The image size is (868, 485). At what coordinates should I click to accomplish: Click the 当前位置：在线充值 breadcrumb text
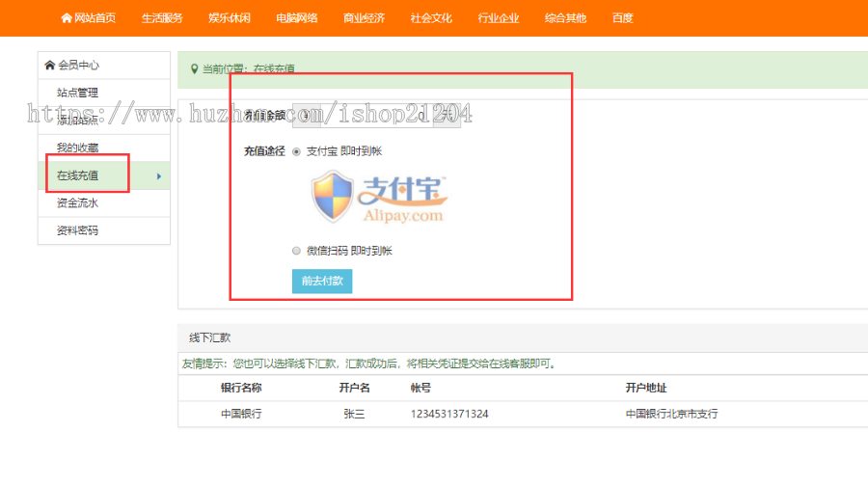tap(248, 68)
